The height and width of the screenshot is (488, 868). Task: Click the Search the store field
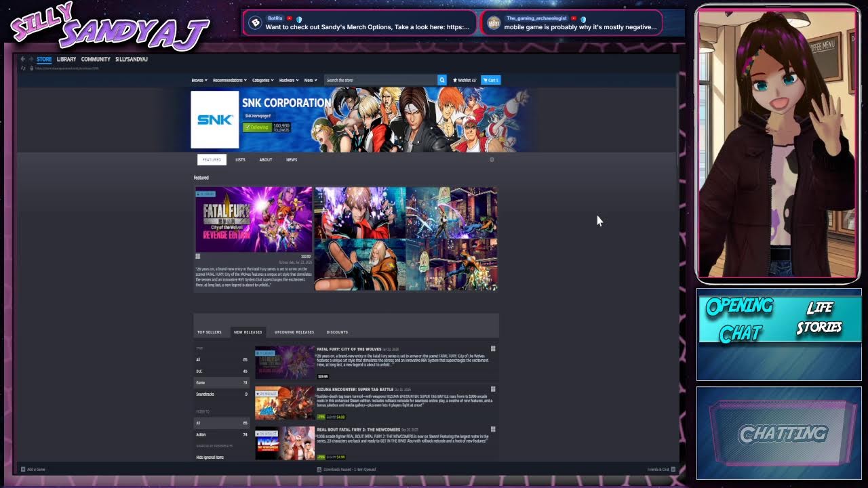tap(380, 80)
